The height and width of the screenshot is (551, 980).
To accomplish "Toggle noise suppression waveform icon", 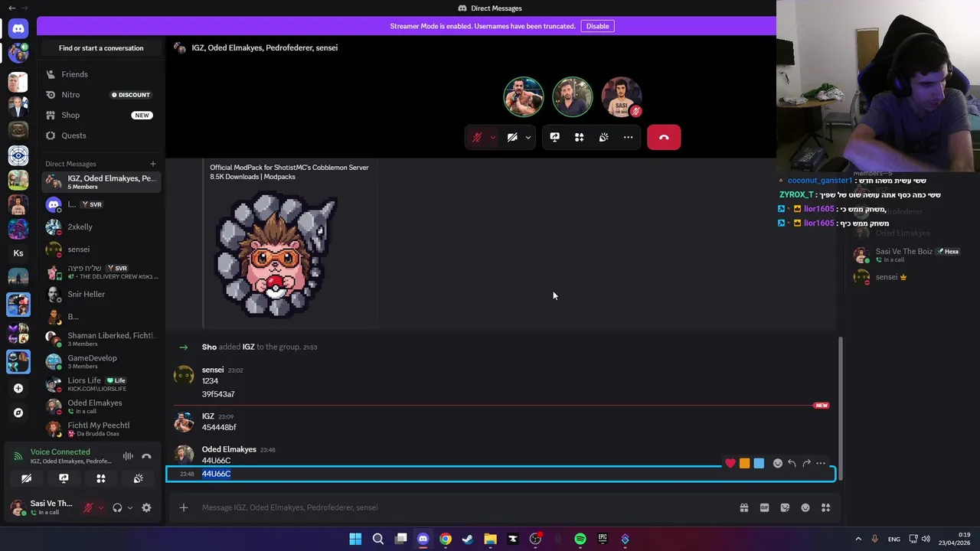I will click(x=128, y=456).
